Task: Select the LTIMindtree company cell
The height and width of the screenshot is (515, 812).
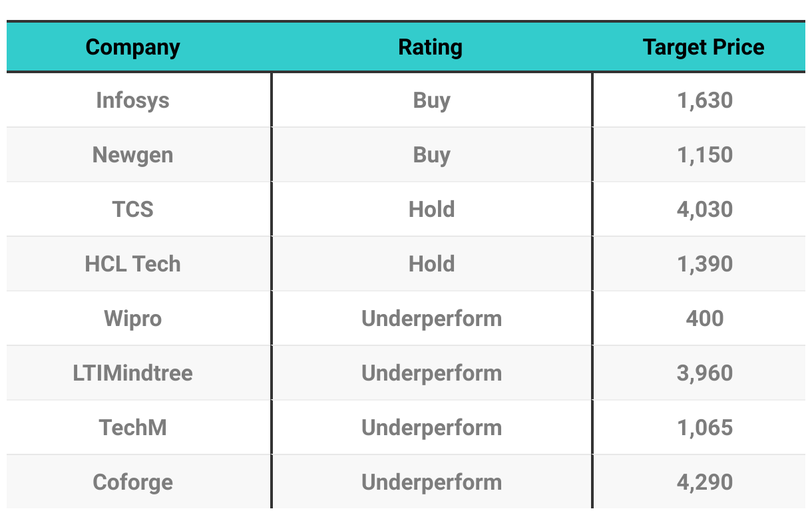Action: (133, 373)
